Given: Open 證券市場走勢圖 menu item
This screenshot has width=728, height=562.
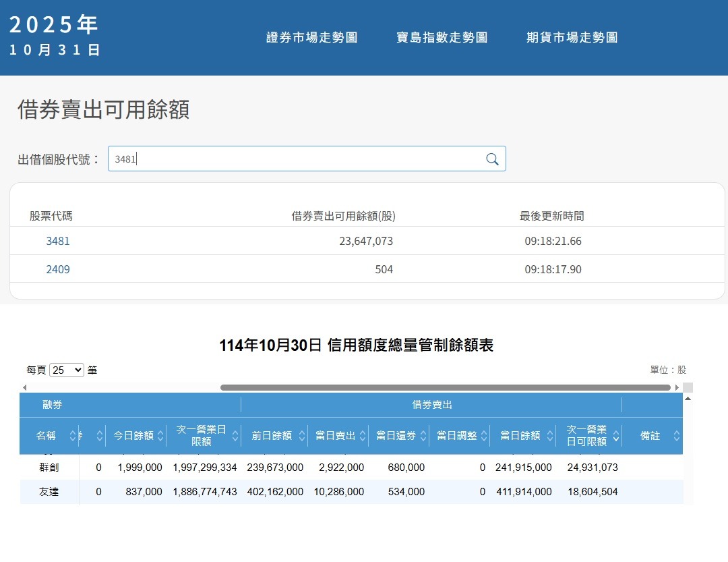Looking at the screenshot, I should pyautogui.click(x=311, y=38).
